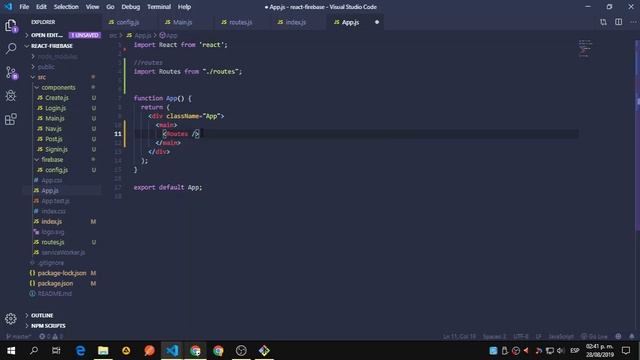Switch to VS Code taskbar icon
The image size is (640, 360).
coord(172,350)
